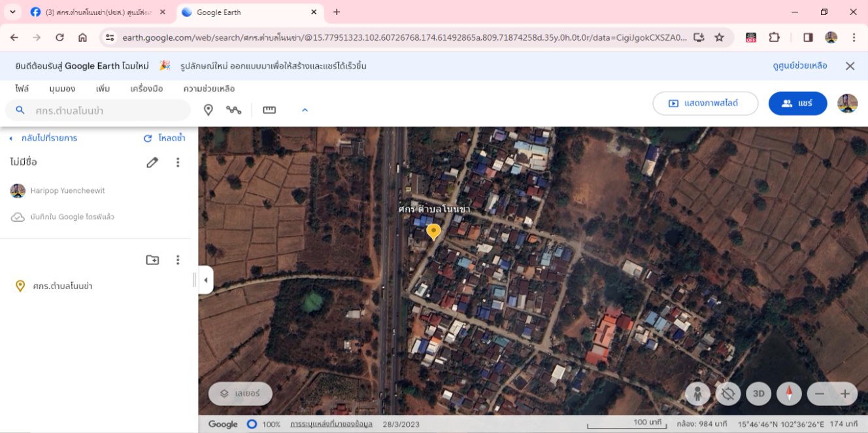Zoom out with the minus button
This screenshot has height=433, width=868.
[820, 394]
